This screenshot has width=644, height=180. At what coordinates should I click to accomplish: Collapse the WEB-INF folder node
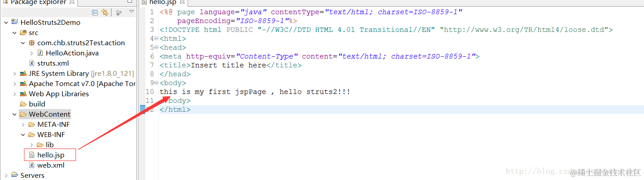coord(23,134)
